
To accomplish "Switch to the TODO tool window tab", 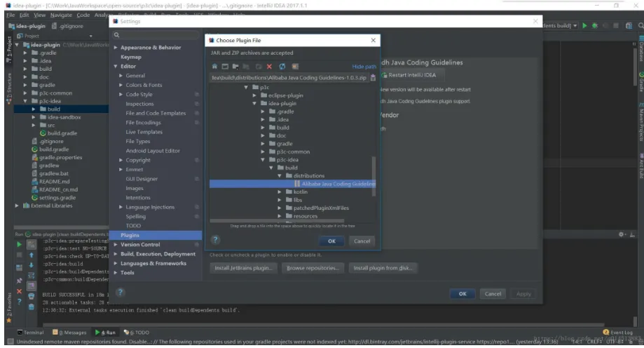I will 137,333.
